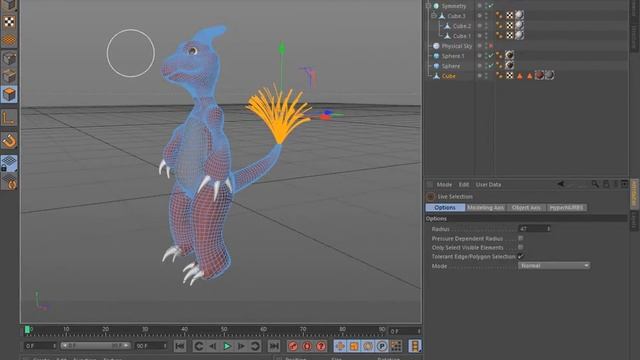Switch to the Object Axis tab
Screen dimensions: 640x360
tap(526, 207)
